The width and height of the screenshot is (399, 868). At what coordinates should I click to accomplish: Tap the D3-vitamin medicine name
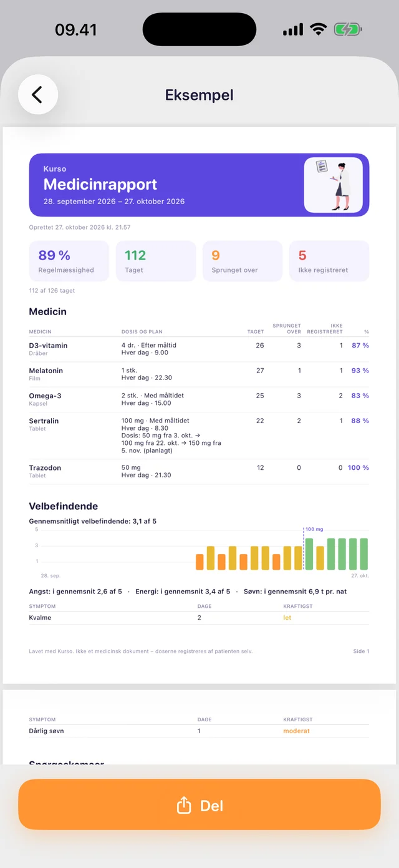(48, 345)
